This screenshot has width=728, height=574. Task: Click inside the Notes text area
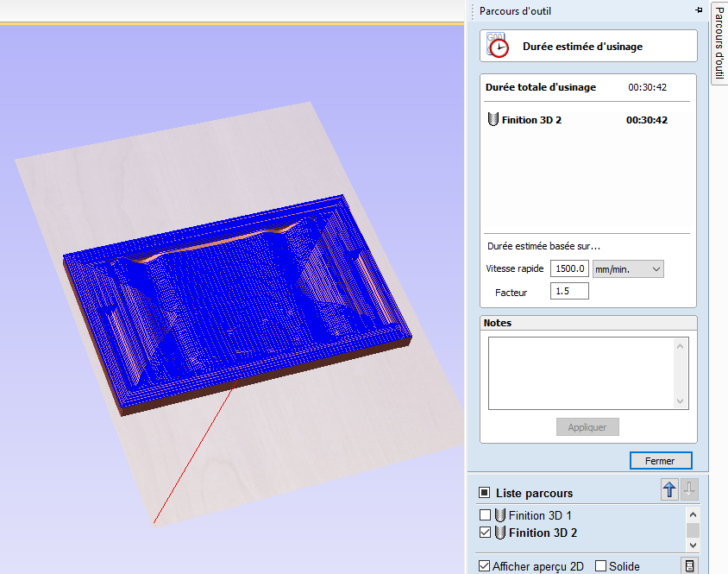[x=581, y=373]
